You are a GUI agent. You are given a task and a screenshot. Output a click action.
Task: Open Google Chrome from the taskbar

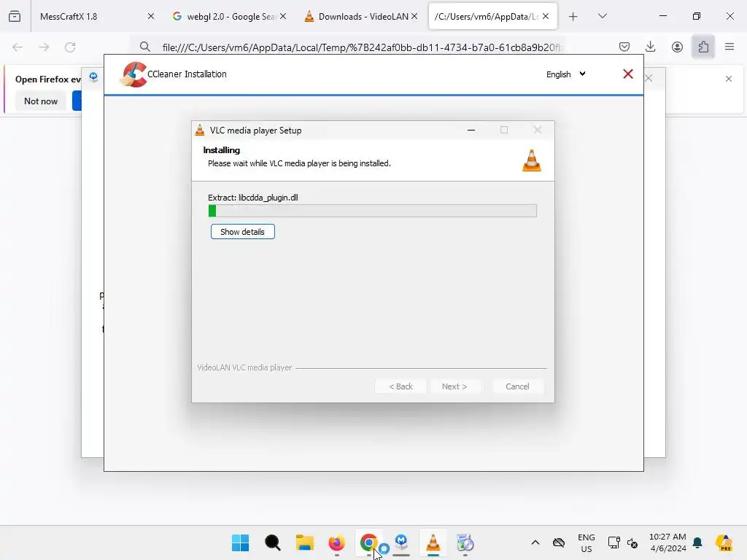coord(368,542)
